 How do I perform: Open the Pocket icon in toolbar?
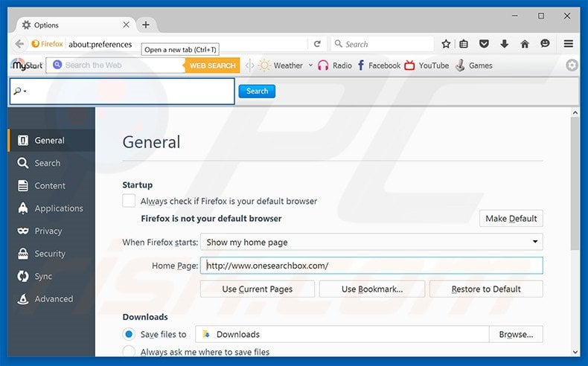(x=484, y=44)
